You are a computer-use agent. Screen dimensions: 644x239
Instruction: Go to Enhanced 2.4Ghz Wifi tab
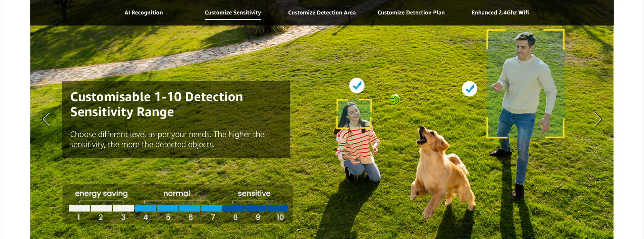(x=500, y=12)
